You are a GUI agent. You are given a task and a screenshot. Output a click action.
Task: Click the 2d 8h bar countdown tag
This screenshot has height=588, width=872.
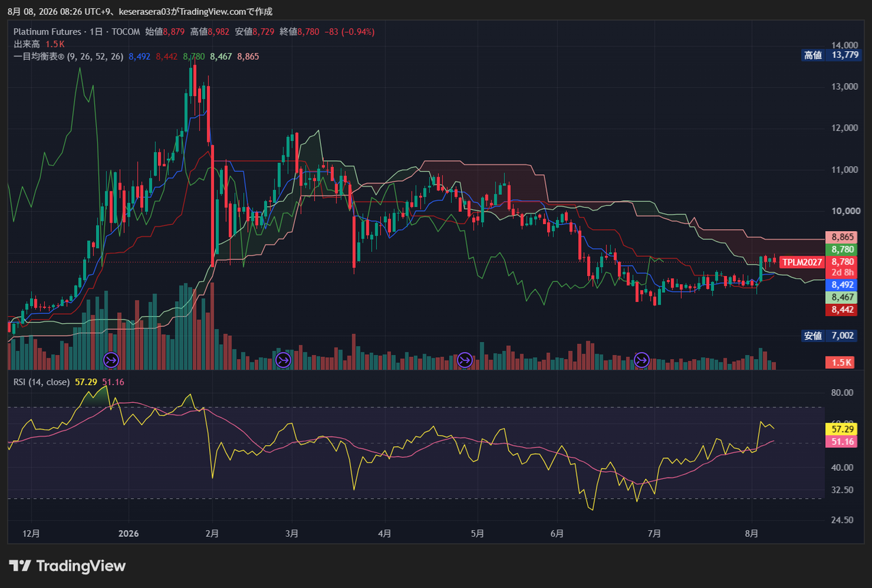[843, 273]
